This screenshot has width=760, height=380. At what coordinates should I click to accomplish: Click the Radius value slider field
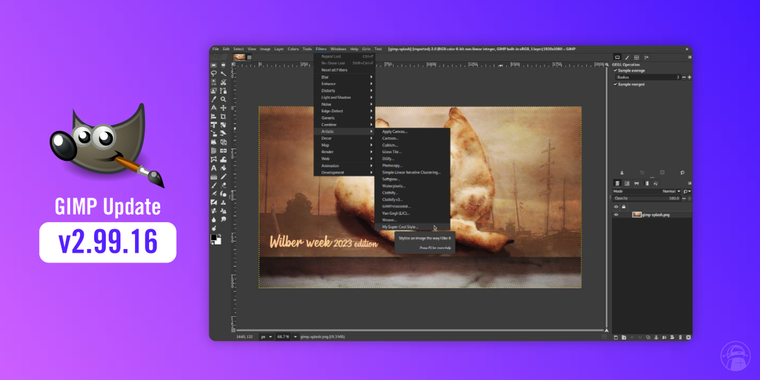(x=648, y=77)
